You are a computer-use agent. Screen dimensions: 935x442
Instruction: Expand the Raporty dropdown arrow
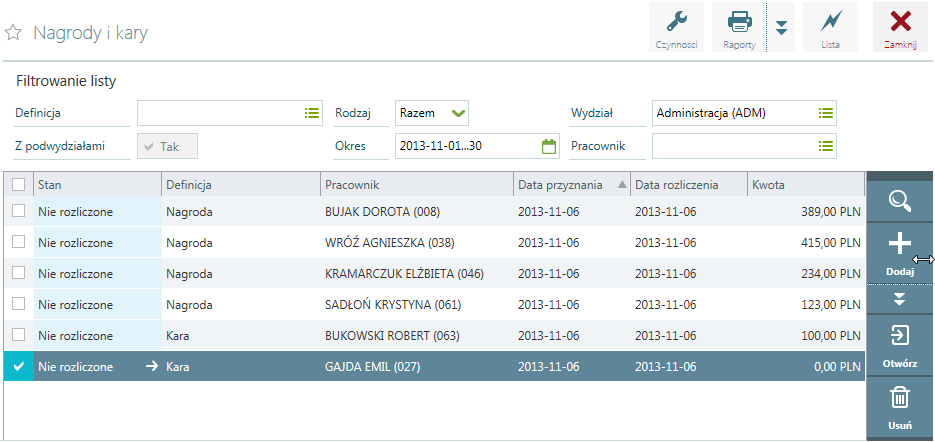pyautogui.click(x=781, y=27)
